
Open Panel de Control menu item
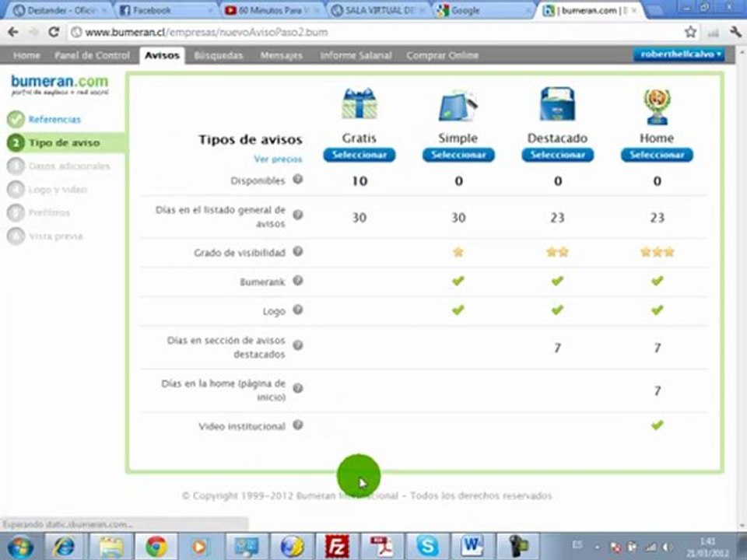click(x=92, y=55)
